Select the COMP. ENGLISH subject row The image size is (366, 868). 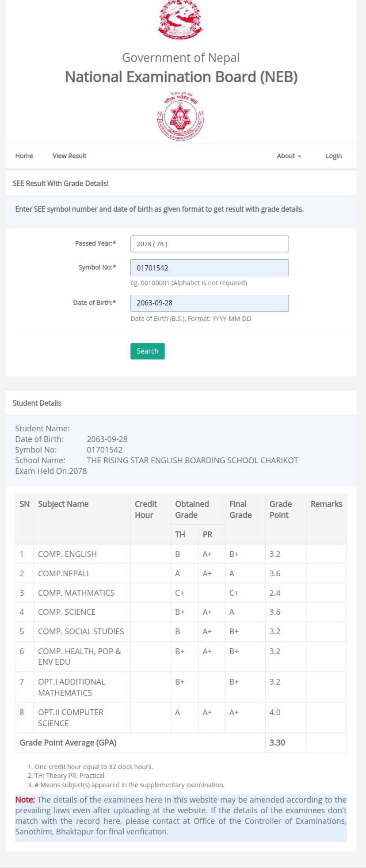[x=67, y=554]
